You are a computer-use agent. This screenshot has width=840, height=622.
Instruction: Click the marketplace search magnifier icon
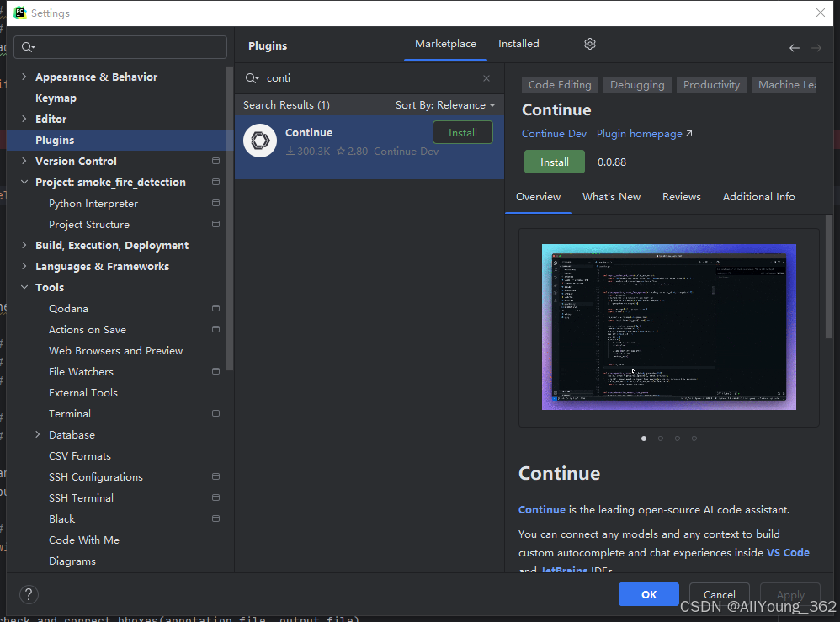(x=252, y=78)
